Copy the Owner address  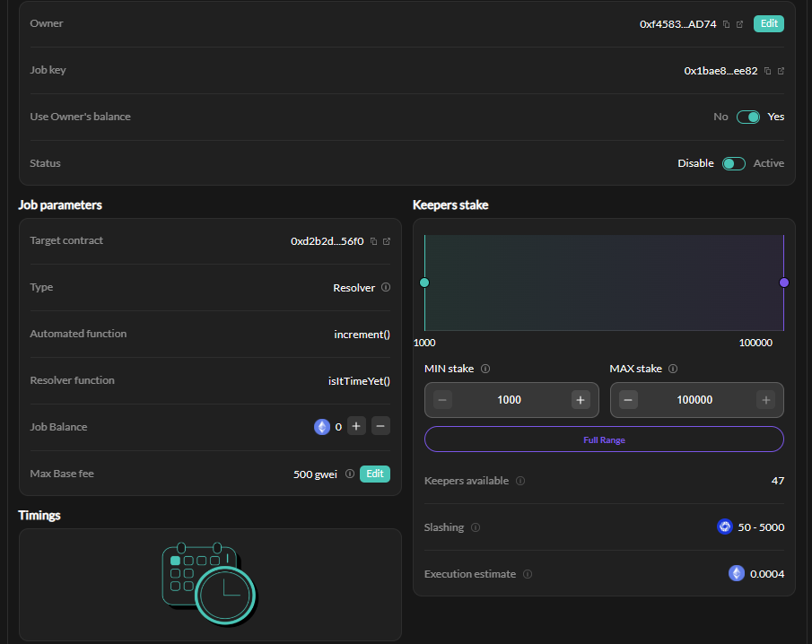point(727,24)
